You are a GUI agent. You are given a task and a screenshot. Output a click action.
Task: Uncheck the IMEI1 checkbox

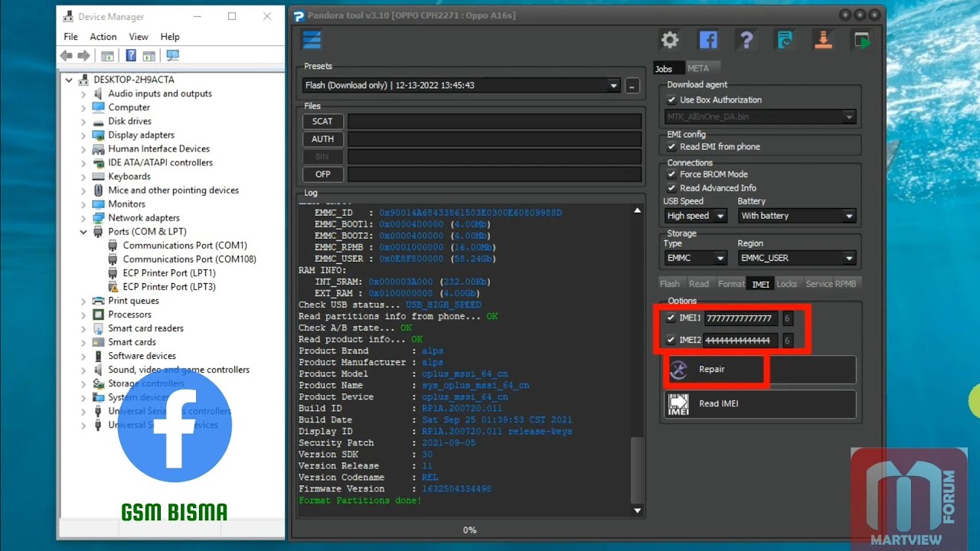(671, 318)
